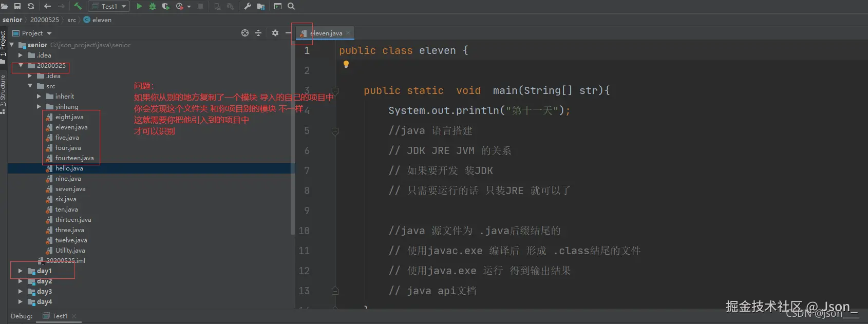Place cursor on line 4 println statement
The image size is (868, 324).
[x=479, y=110]
